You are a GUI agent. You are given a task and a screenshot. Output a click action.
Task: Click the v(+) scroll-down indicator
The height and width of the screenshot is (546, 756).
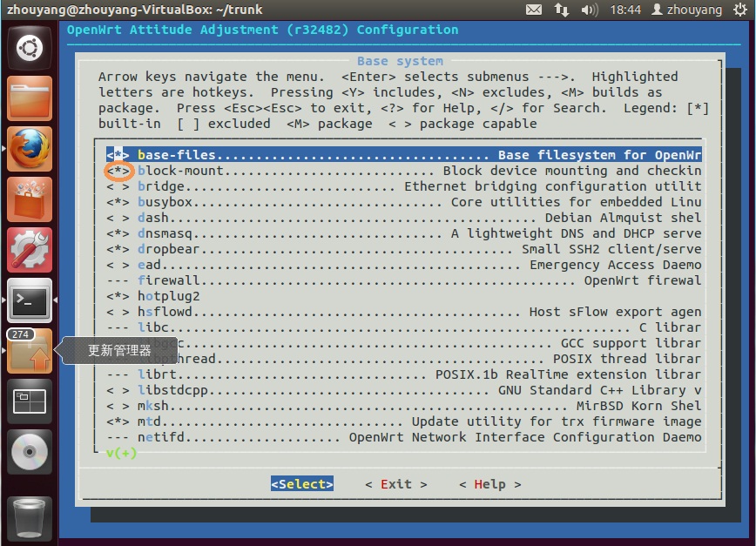122,453
